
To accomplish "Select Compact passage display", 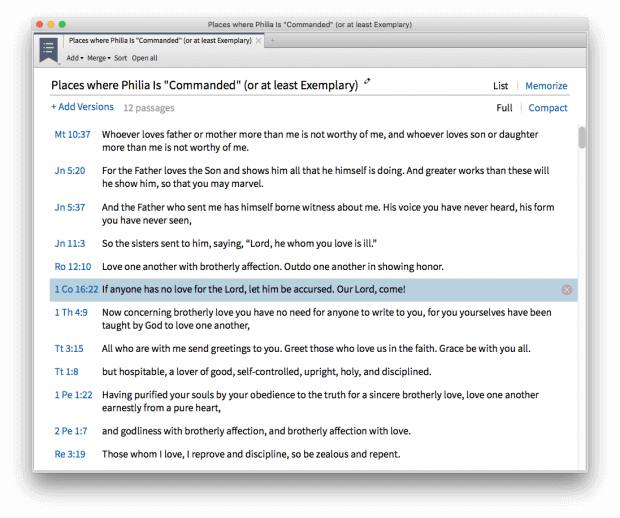I will click(x=548, y=108).
